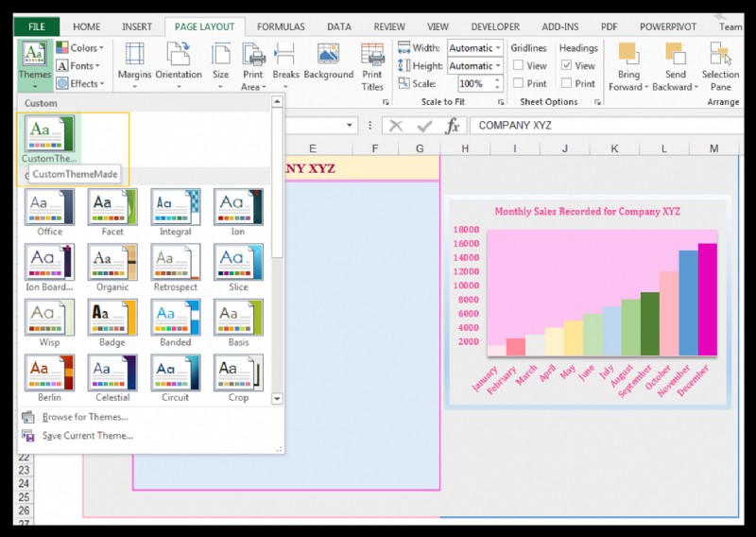Switch to the HOME tab
The width and height of the screenshot is (756, 537).
tap(87, 26)
